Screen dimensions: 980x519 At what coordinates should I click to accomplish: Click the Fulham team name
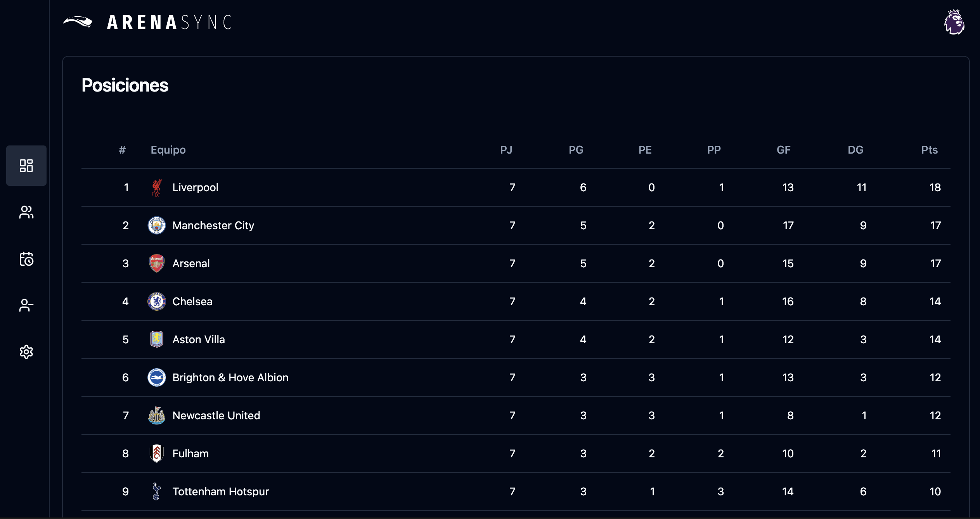click(x=190, y=453)
